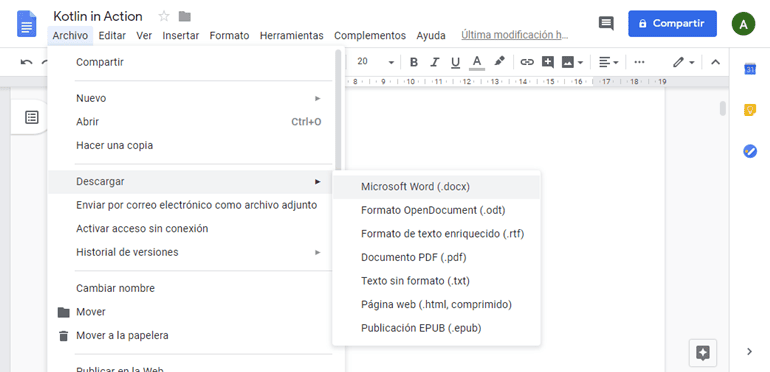The image size is (770, 372).
Task: Toggle underline formatting
Action: click(x=455, y=62)
